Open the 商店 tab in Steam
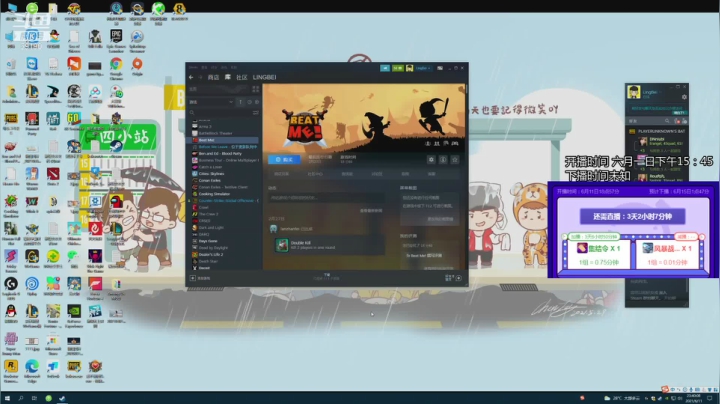This screenshot has width=720, height=404. pos(214,77)
